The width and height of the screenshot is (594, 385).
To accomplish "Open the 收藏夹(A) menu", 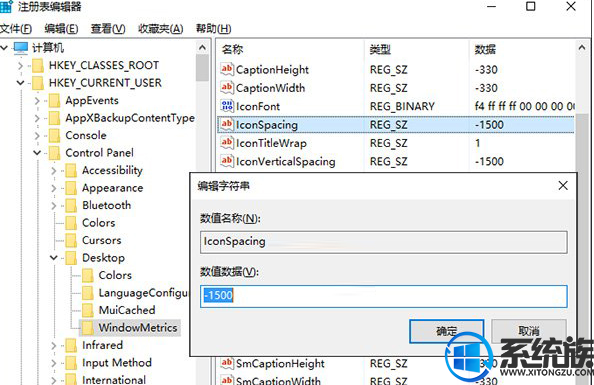I will (160, 29).
